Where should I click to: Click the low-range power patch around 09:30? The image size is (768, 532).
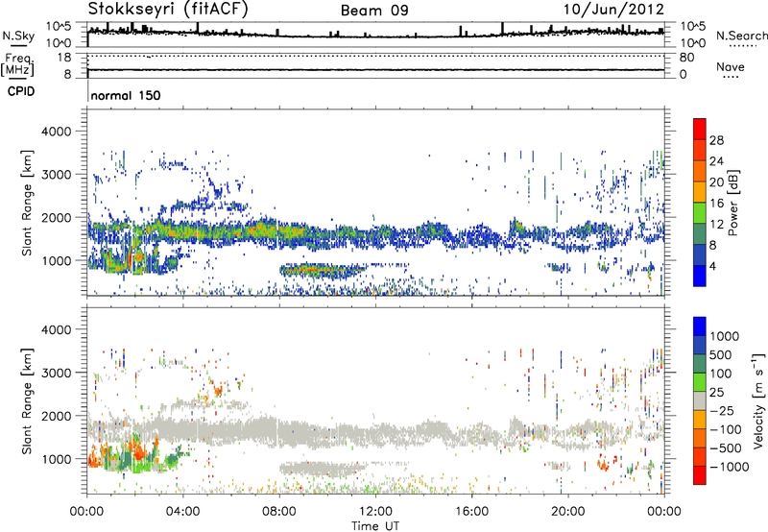coord(324,270)
